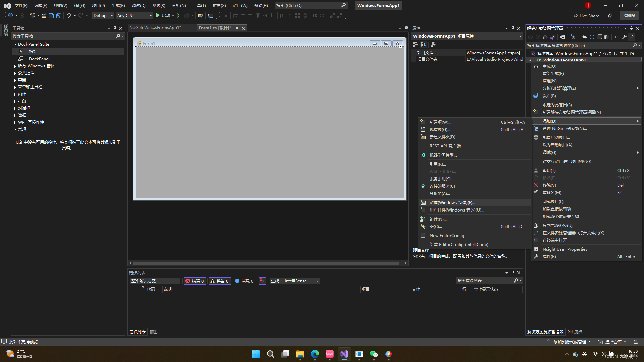The width and height of the screenshot is (644, 362).
Task: Toggle alphabetical sort in Properties panel
Action: tap(423, 45)
